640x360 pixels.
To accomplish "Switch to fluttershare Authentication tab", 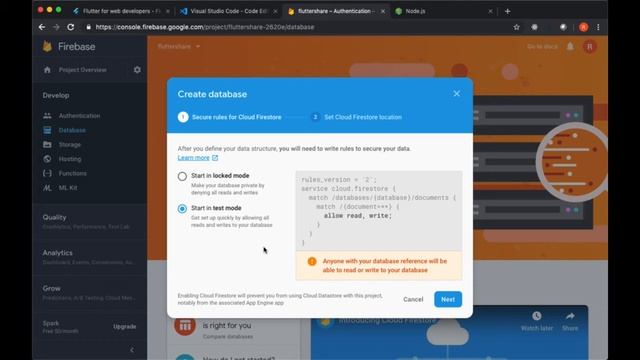I will (336, 11).
